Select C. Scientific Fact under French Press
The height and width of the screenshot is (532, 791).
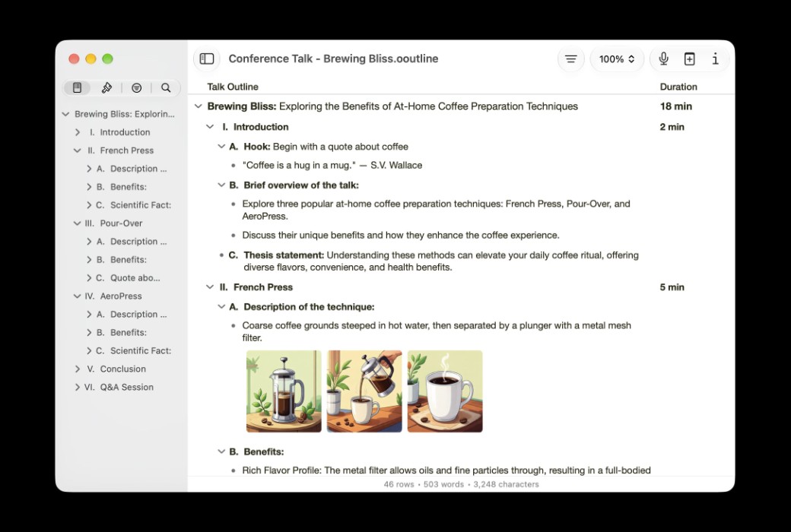click(x=134, y=204)
